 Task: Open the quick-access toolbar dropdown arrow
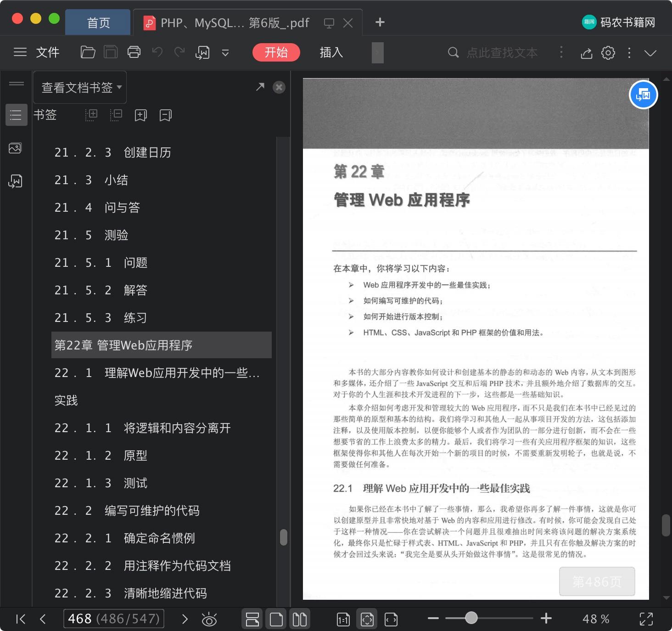(225, 53)
